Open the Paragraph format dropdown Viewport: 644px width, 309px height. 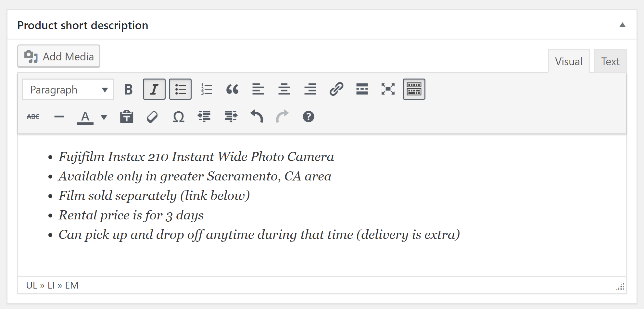click(x=68, y=90)
